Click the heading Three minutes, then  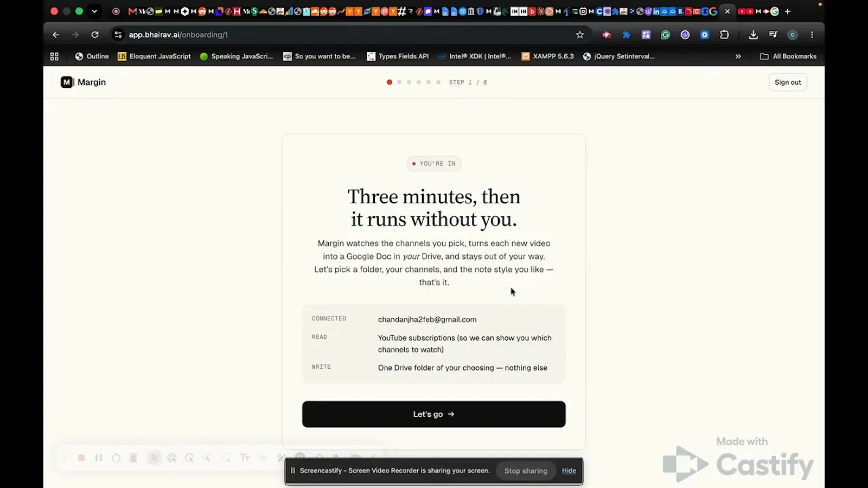coord(434,196)
